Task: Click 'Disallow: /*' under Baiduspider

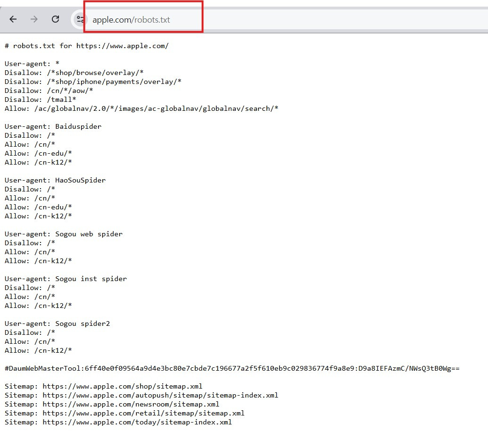Action: (x=30, y=136)
